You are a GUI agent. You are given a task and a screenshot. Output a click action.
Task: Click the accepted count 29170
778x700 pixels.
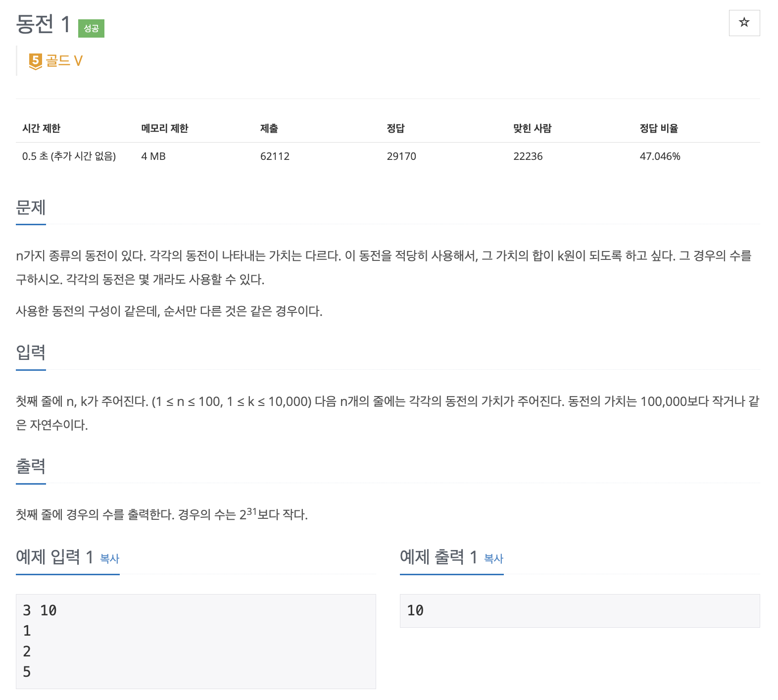(x=401, y=156)
